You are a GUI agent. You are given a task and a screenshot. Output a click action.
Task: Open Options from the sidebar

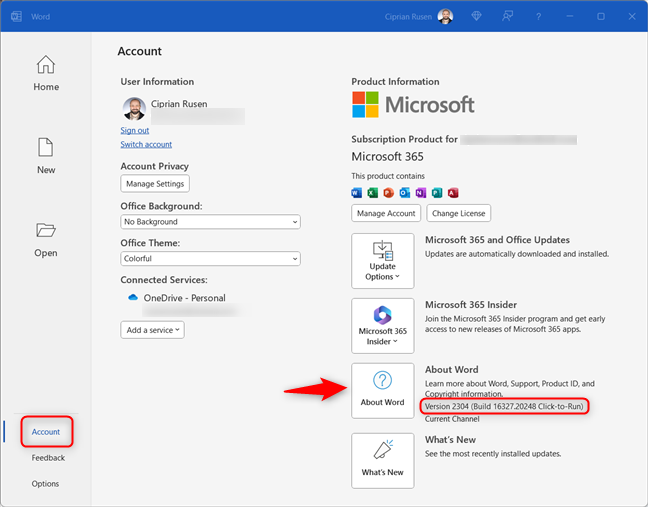45,483
